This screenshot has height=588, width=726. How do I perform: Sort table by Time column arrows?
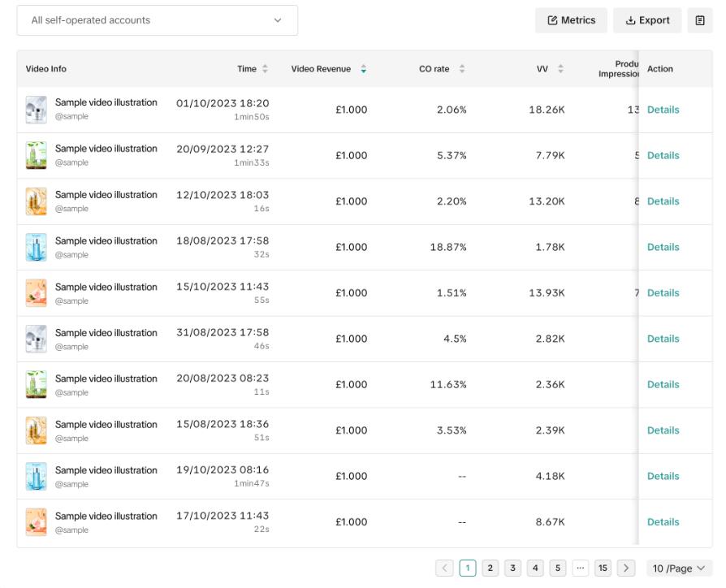click(x=265, y=69)
